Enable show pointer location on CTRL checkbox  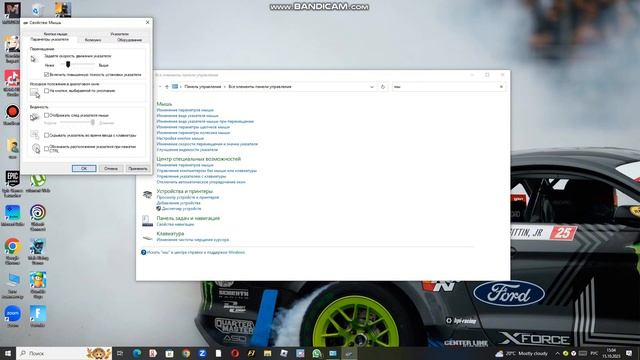tap(47, 148)
